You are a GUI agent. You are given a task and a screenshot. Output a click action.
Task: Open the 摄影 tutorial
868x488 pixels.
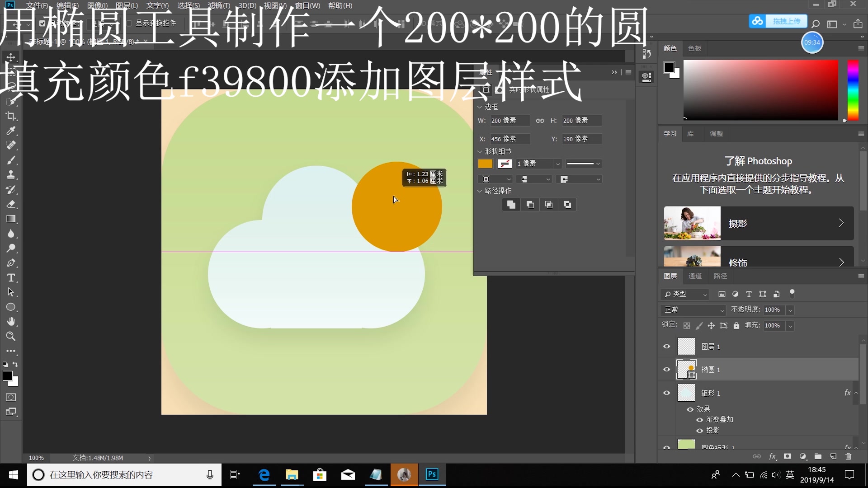[759, 223]
